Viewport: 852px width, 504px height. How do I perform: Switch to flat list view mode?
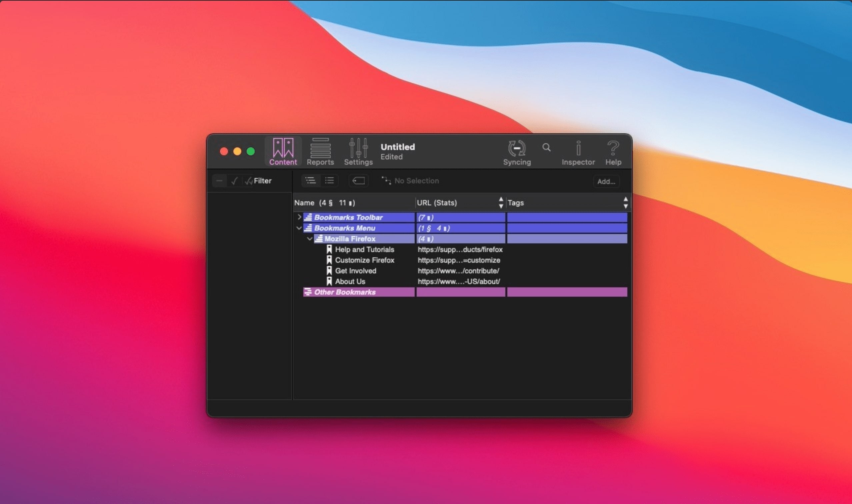(330, 180)
